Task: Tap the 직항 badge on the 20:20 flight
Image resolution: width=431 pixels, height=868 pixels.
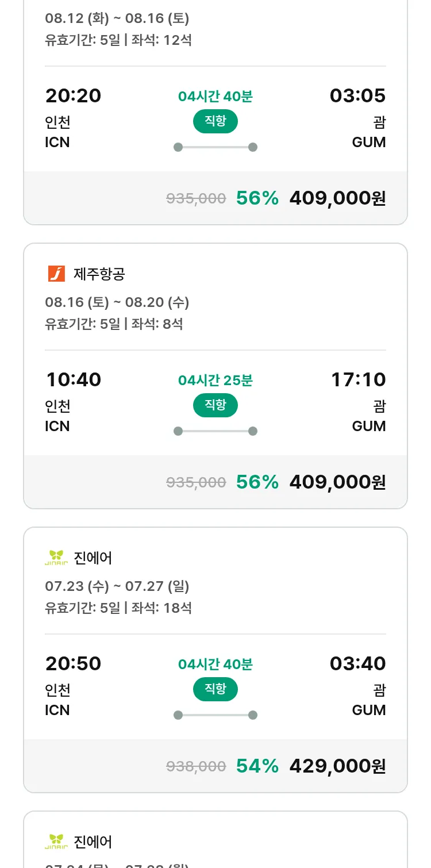Action: pyautogui.click(x=215, y=121)
